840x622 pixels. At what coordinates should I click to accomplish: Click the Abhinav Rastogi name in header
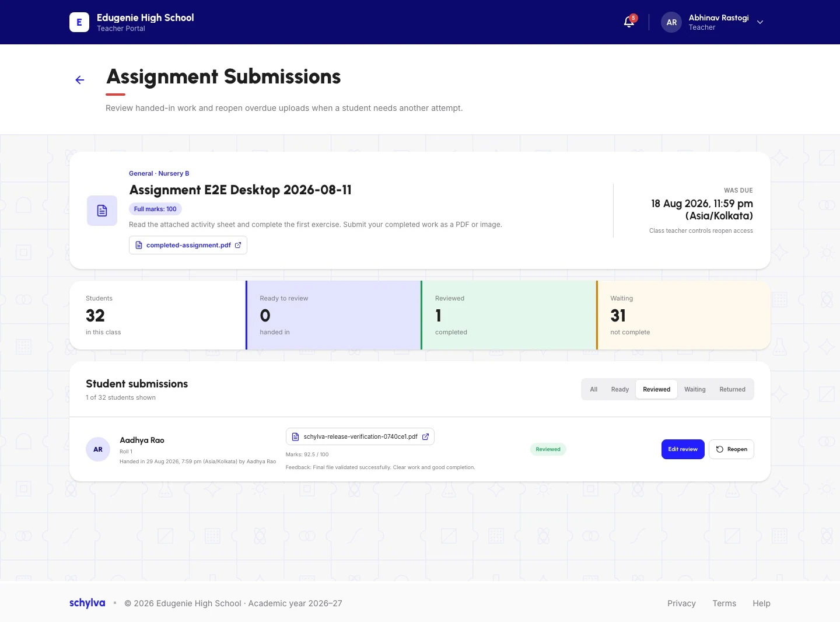tap(719, 18)
